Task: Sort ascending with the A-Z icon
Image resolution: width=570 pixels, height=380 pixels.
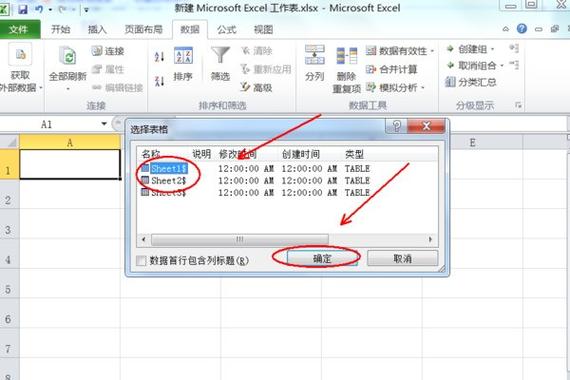Action: click(x=159, y=57)
